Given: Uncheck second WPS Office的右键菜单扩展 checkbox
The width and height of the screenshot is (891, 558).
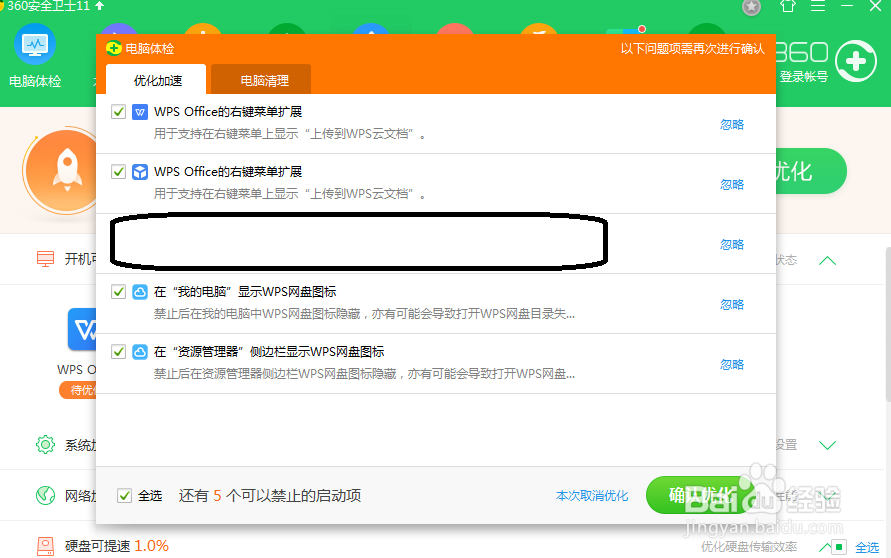Looking at the screenshot, I should pos(118,171).
